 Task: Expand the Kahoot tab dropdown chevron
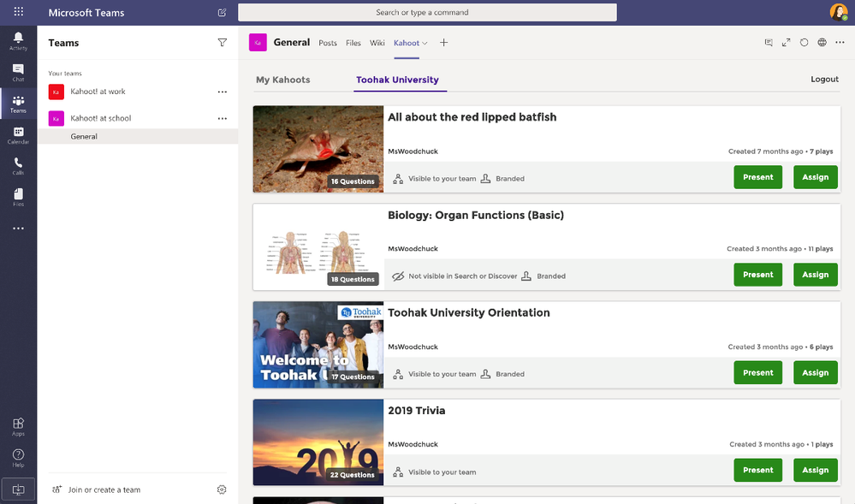[x=425, y=43]
